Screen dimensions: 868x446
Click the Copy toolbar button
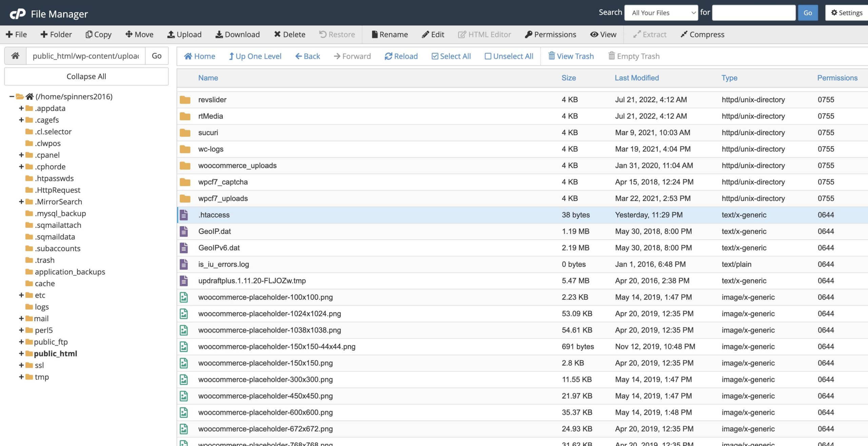(x=98, y=34)
